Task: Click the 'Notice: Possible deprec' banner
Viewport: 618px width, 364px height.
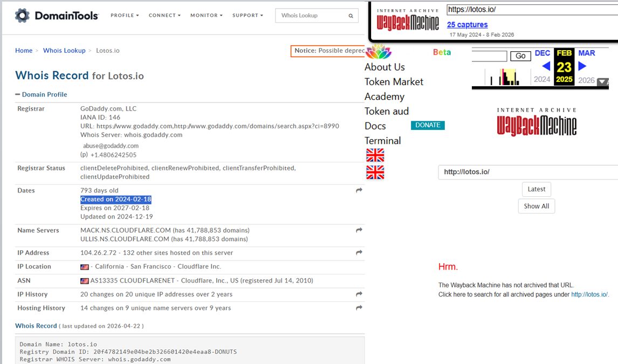Action: 328,51
